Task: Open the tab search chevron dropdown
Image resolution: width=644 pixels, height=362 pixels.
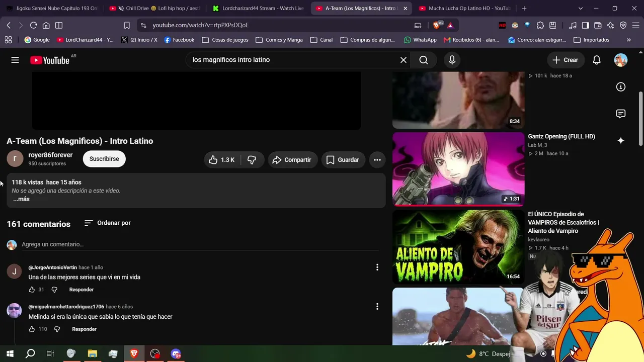Action: [x=581, y=9]
